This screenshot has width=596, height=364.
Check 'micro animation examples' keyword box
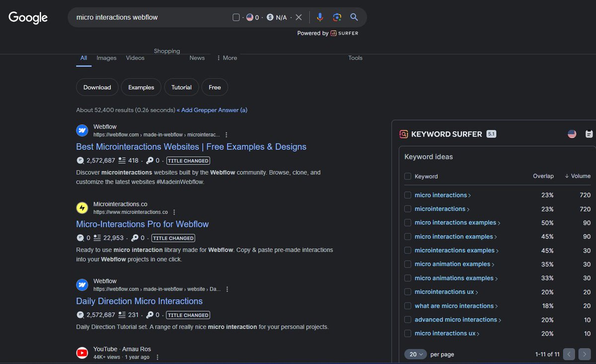(x=408, y=264)
